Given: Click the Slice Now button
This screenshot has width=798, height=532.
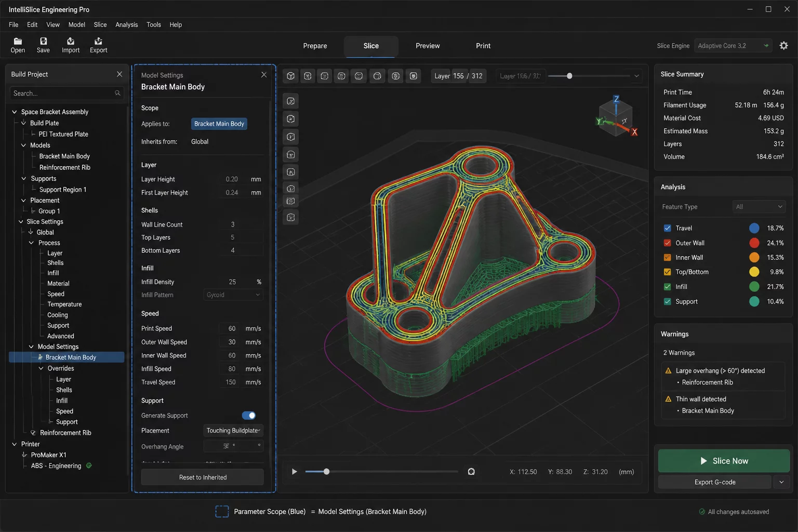Looking at the screenshot, I should point(724,461).
